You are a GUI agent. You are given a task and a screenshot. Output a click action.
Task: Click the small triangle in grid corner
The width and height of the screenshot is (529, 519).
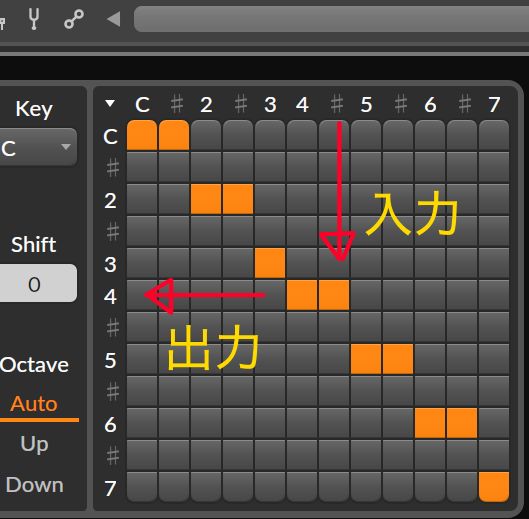[x=110, y=103]
